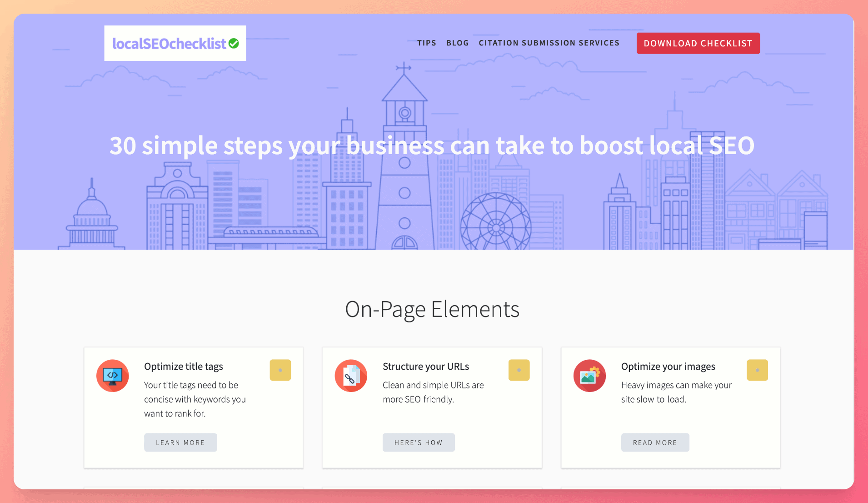
Task: Open the Tips menu item
Action: tap(426, 43)
